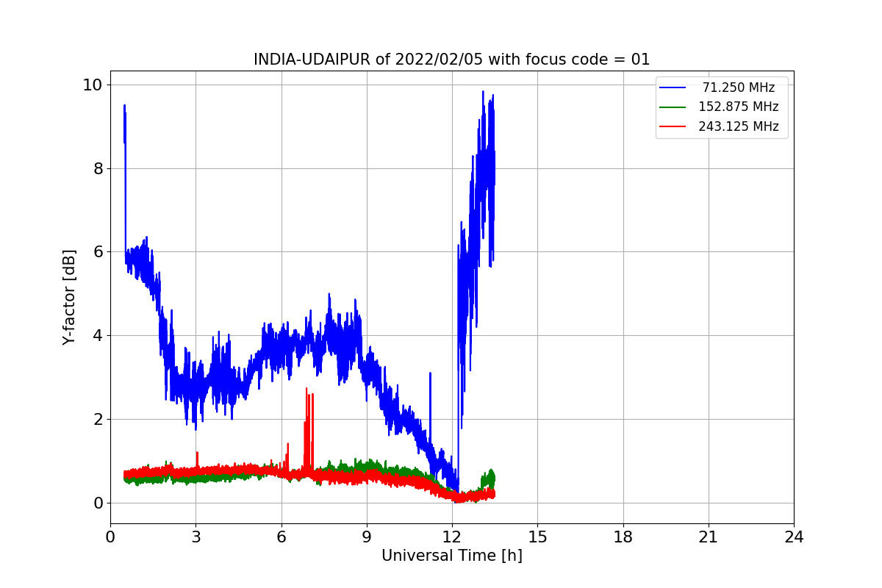
Task: Click x-axis tick label 15
Action: 537,537
